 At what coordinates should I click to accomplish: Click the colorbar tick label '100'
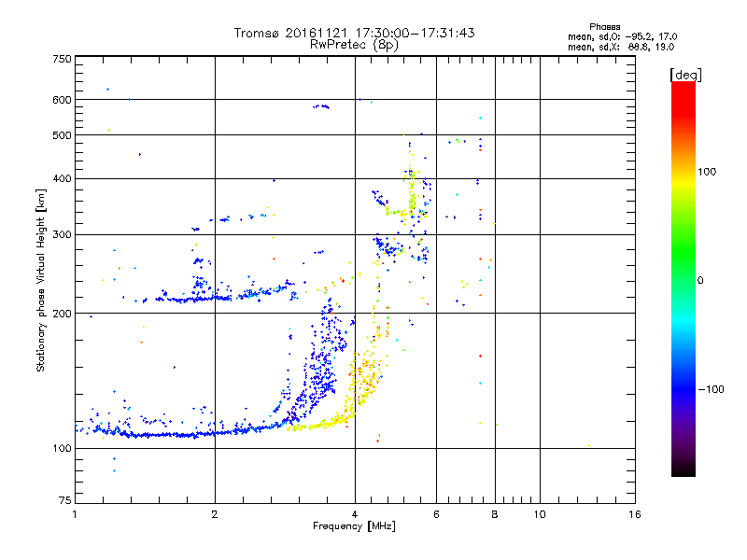click(x=707, y=172)
